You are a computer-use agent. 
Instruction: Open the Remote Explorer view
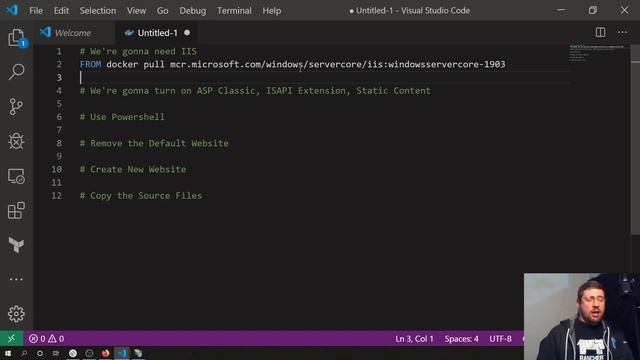click(x=16, y=176)
